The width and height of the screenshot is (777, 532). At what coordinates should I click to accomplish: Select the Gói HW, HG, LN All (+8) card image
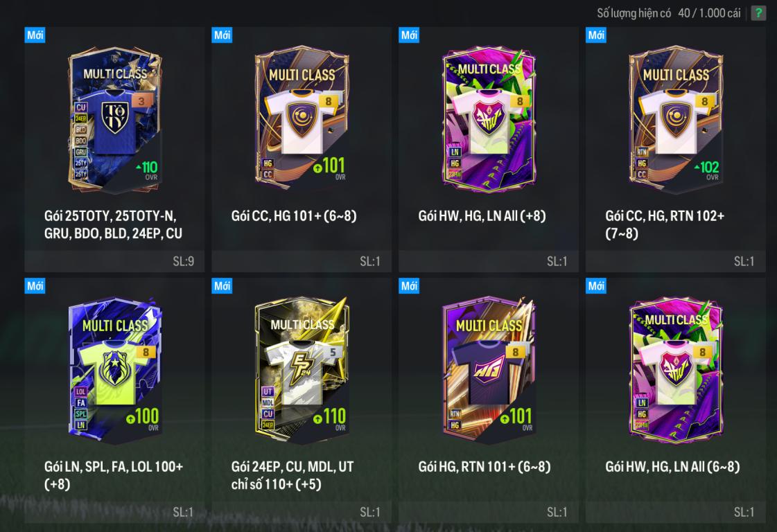489,119
